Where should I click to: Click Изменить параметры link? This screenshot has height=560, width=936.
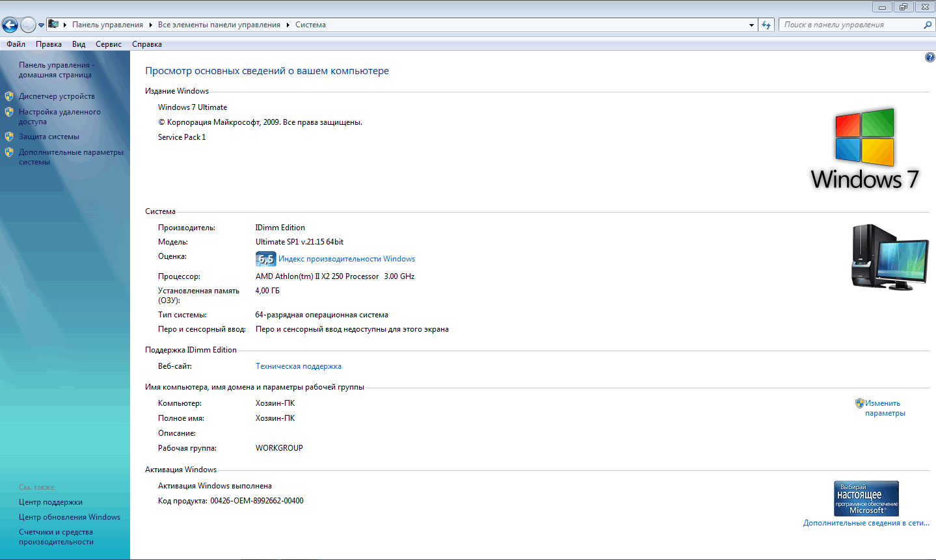(885, 408)
